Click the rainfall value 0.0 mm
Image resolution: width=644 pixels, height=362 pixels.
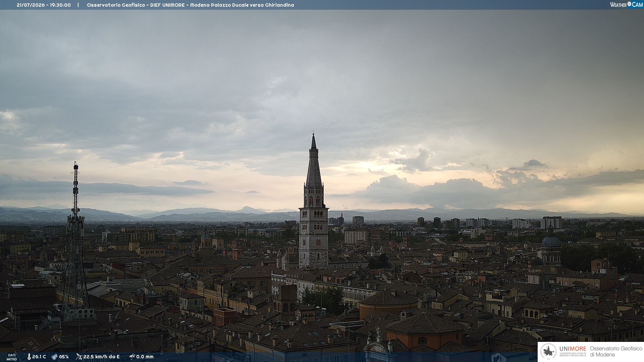145,357
